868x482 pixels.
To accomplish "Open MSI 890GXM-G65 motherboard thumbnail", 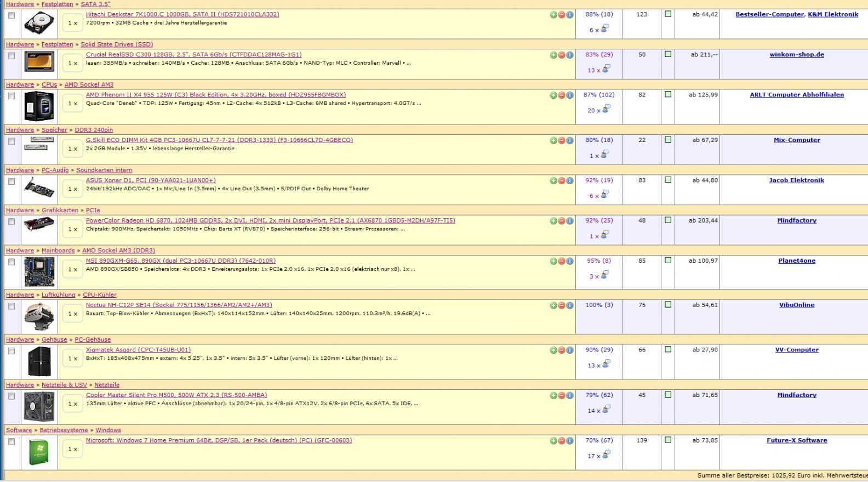I will tap(39, 271).
